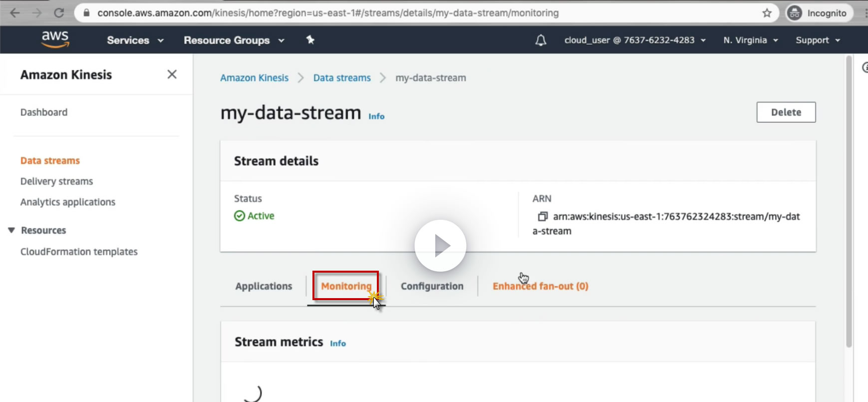Open the notifications bell
The width and height of the screenshot is (868, 402).
541,40
